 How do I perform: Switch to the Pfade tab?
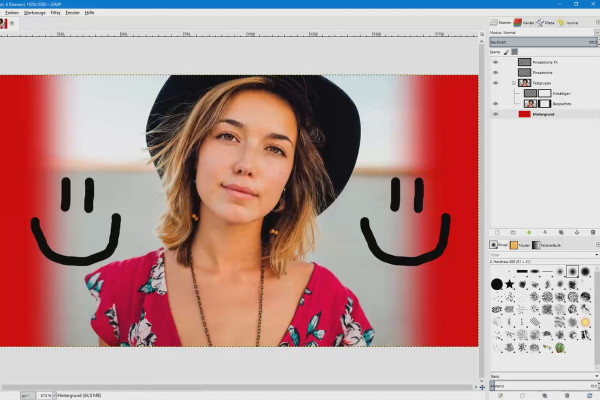[545, 23]
